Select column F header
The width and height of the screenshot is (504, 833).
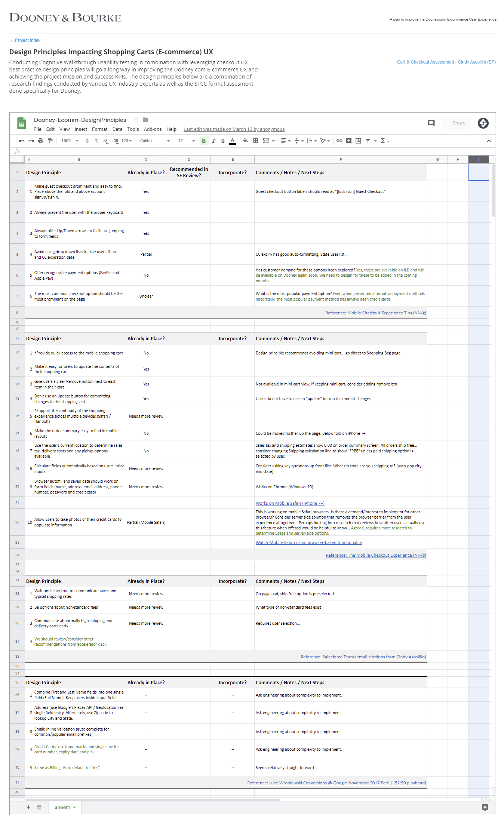341,160
